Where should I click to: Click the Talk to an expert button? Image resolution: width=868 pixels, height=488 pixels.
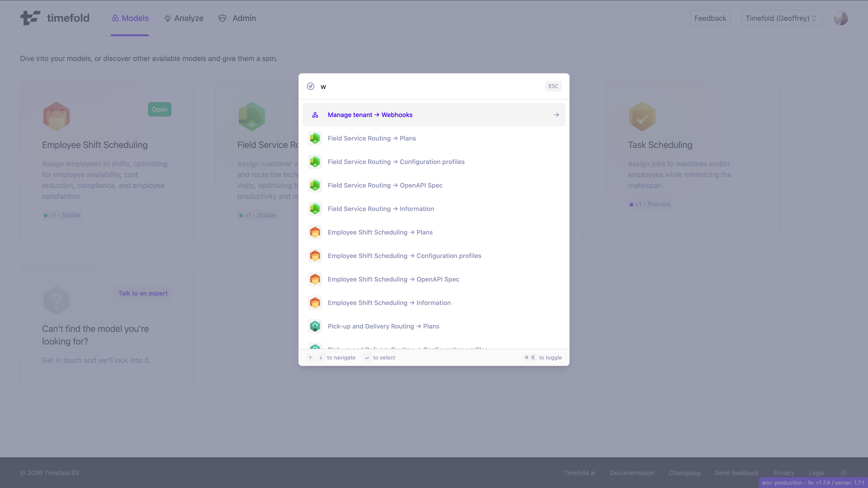[x=143, y=293]
